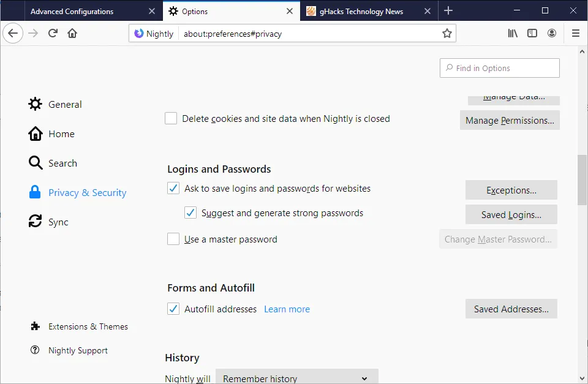588x384 pixels.
Task: Open Extensions & Themes puzzle icon
Action: [35, 326]
